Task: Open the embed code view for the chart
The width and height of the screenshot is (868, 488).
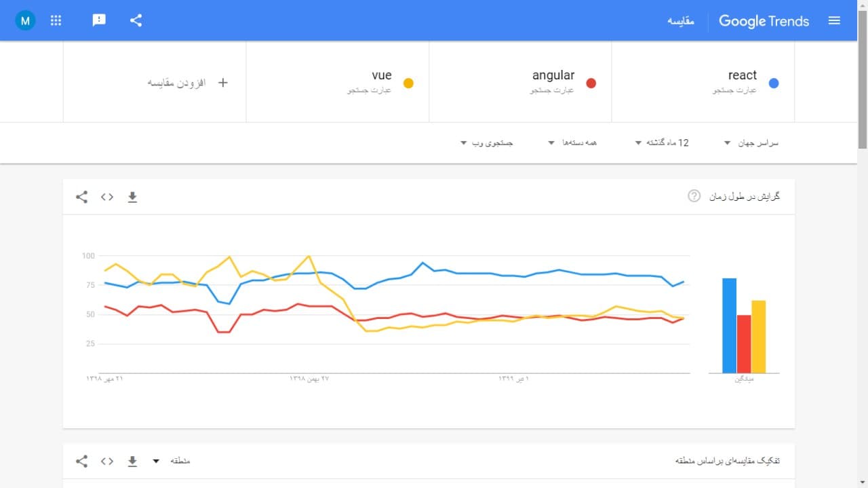Action: coord(106,197)
